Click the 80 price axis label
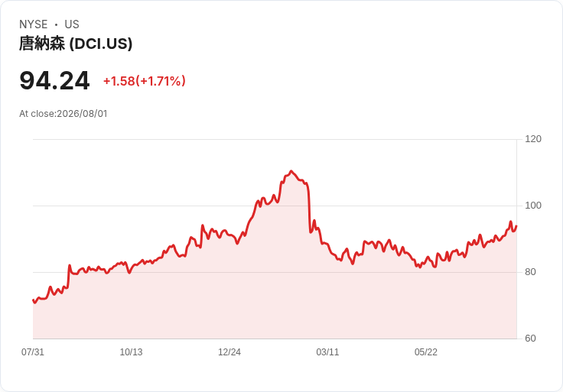Screen dimensions: 563x392 click(530, 272)
